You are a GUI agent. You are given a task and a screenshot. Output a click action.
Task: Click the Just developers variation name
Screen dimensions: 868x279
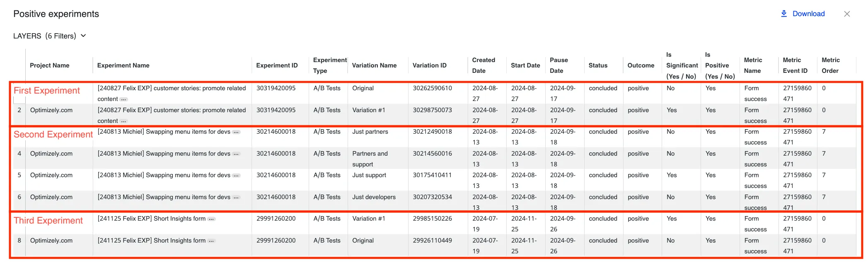pos(374,197)
